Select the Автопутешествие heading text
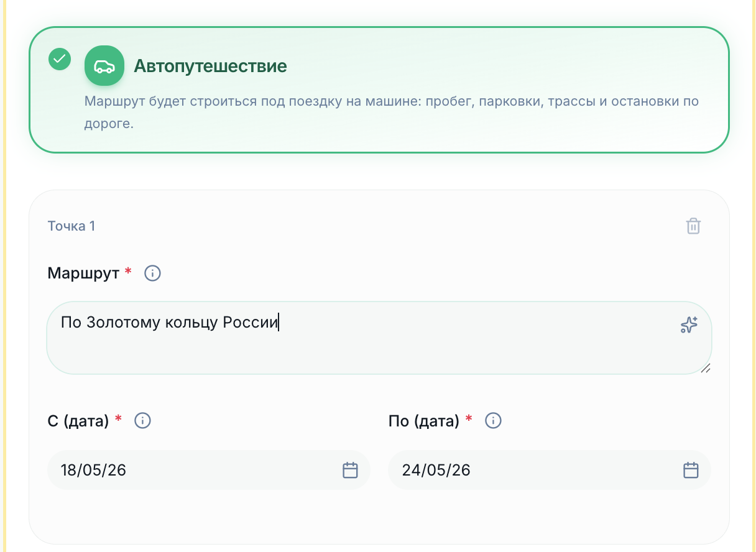 tap(210, 66)
